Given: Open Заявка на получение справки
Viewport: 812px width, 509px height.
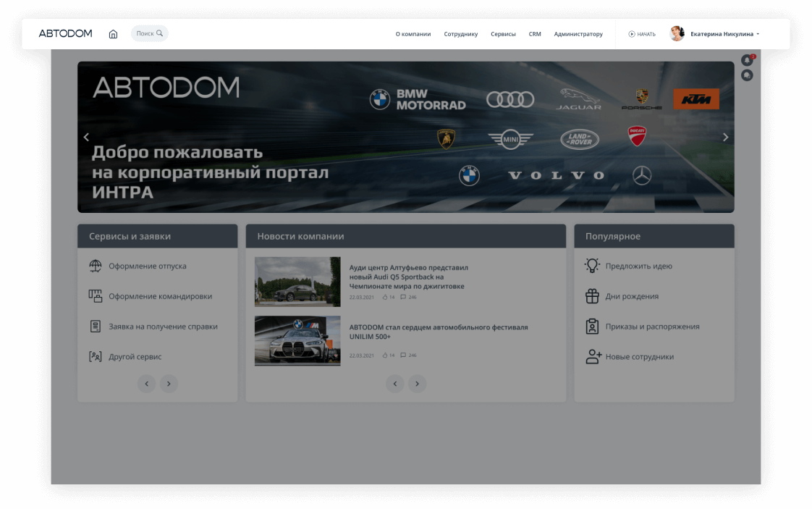Looking at the screenshot, I should [x=163, y=327].
